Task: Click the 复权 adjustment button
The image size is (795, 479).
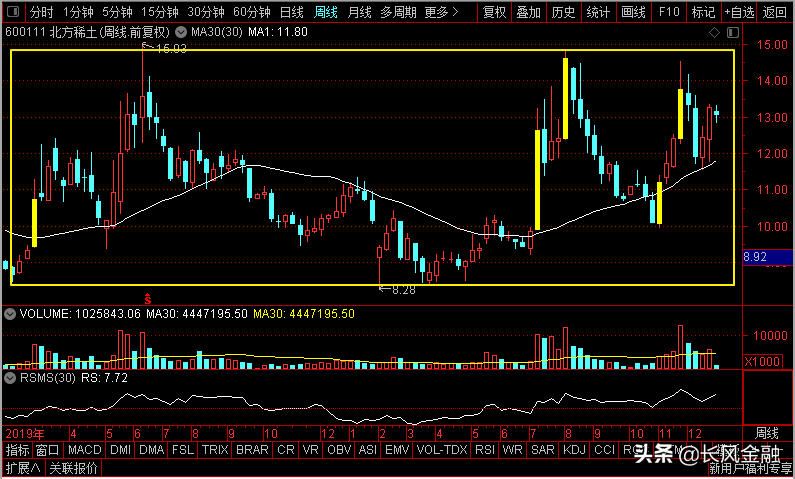Action: click(495, 12)
